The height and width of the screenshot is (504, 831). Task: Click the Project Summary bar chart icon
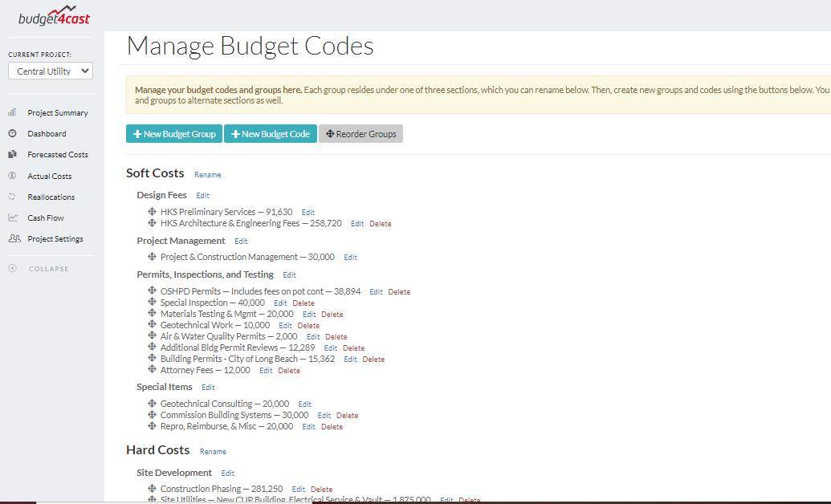[13, 112]
